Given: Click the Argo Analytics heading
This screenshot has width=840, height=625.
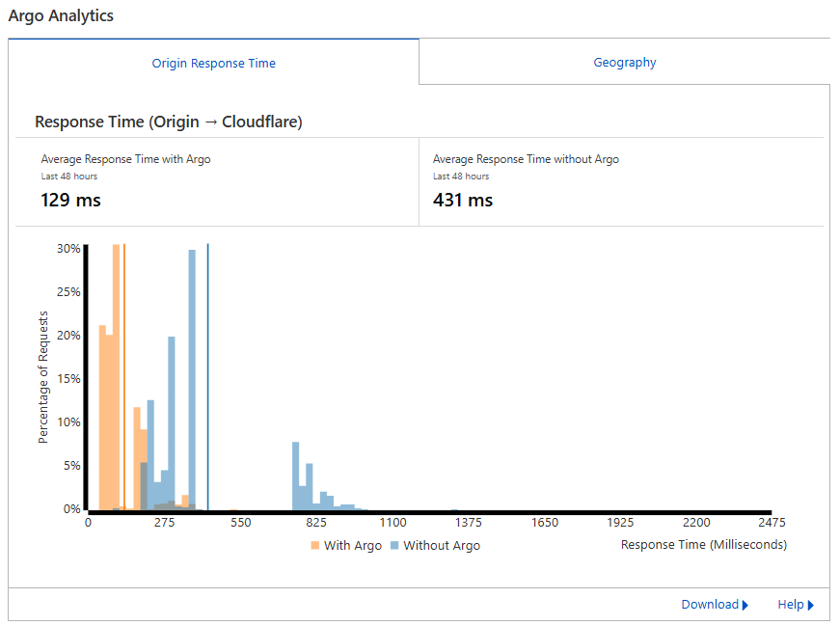Looking at the screenshot, I should point(61,15).
